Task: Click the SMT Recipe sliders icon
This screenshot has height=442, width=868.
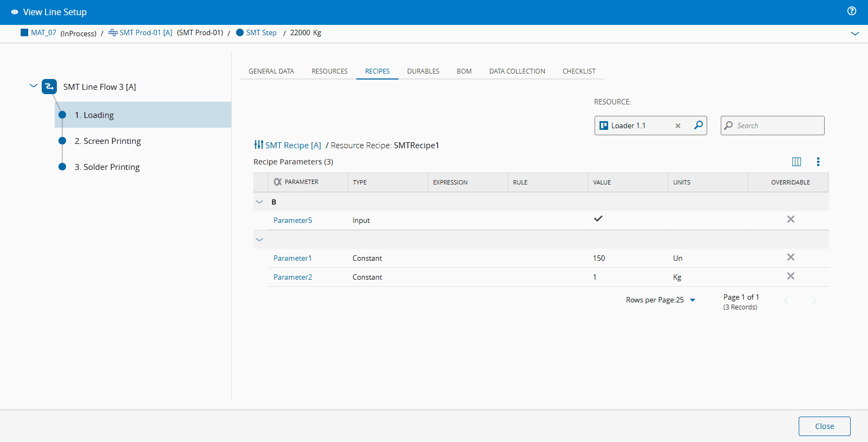Action: [x=259, y=145]
